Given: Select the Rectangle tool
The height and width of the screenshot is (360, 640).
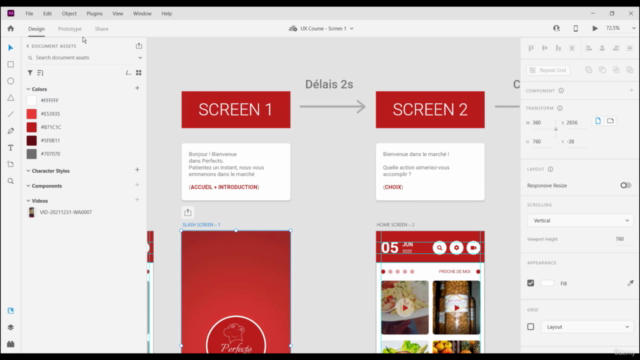Looking at the screenshot, I should pos(11,64).
